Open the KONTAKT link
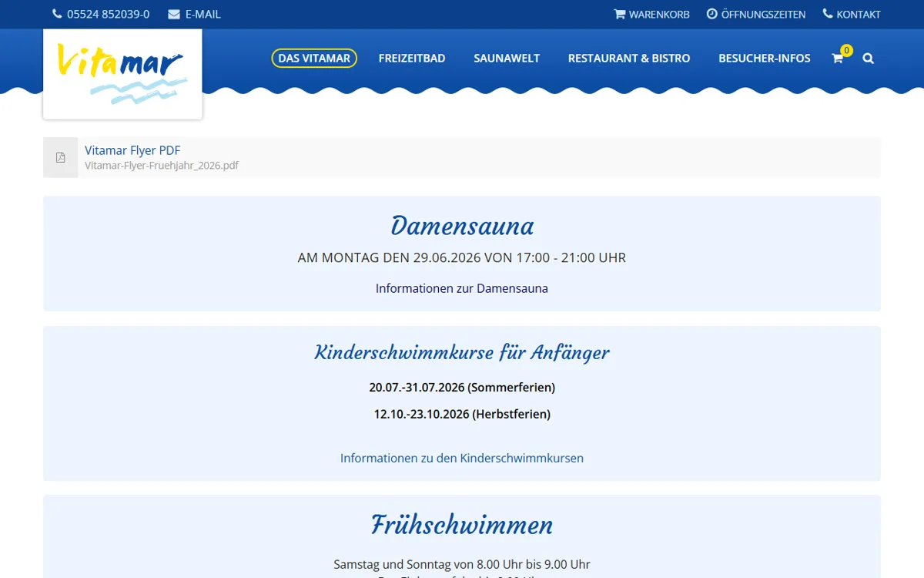The width and height of the screenshot is (924, 578). tap(859, 14)
